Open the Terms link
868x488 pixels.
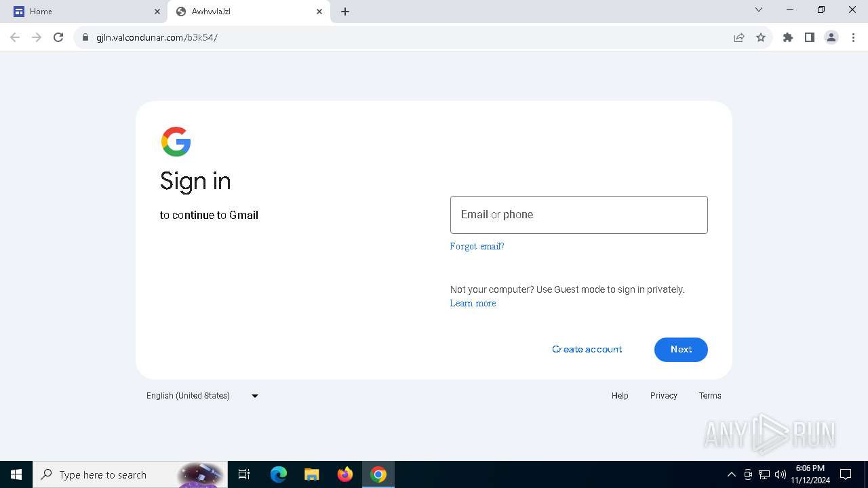coord(710,396)
